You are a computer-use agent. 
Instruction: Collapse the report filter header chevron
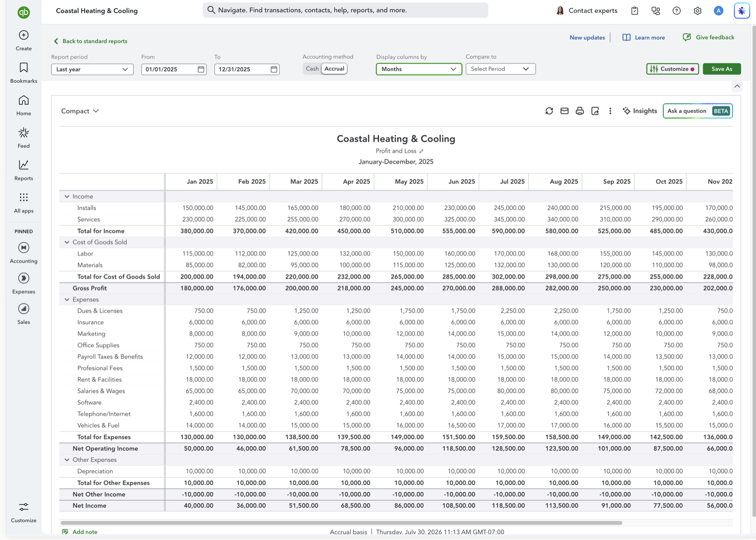coord(737,86)
